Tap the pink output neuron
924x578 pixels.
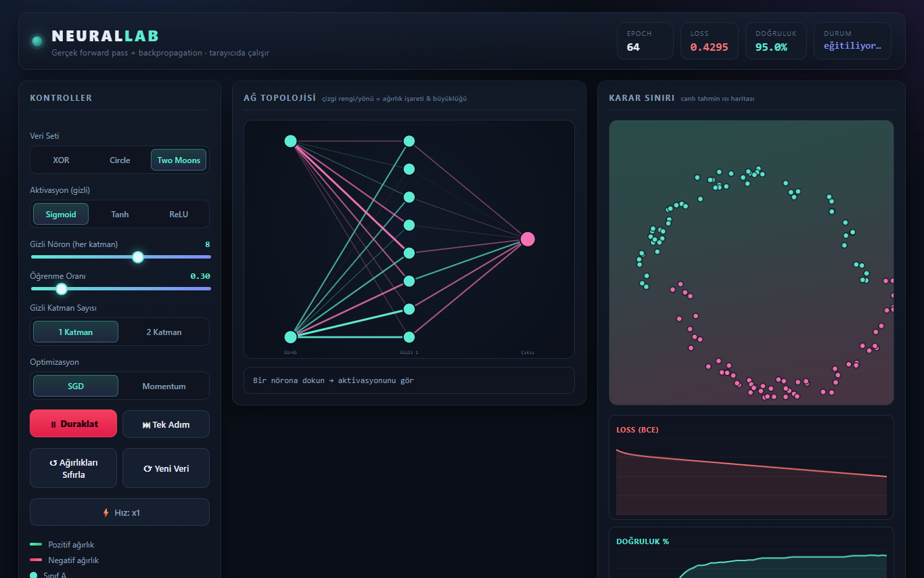click(528, 239)
